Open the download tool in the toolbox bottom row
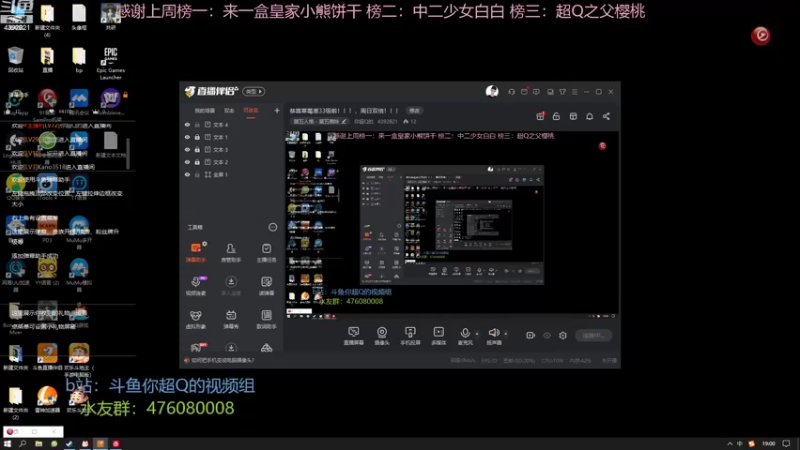Screen dimensions: 800x450 (231, 348)
